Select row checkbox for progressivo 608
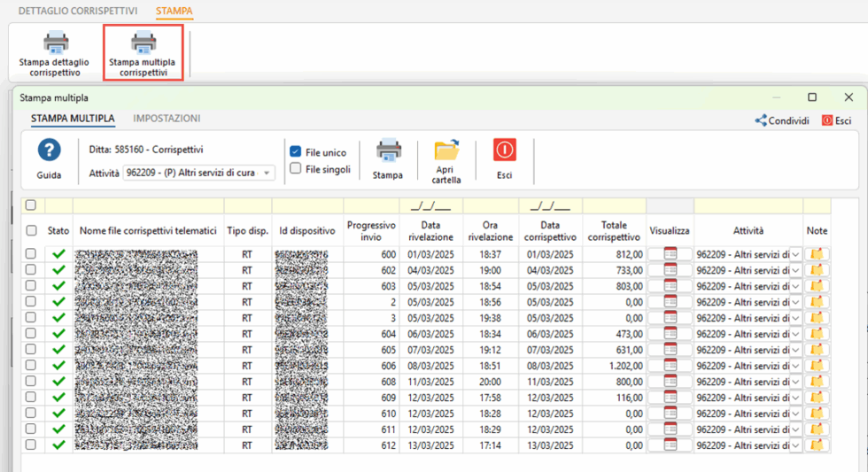This screenshot has height=472, width=868. click(x=31, y=382)
